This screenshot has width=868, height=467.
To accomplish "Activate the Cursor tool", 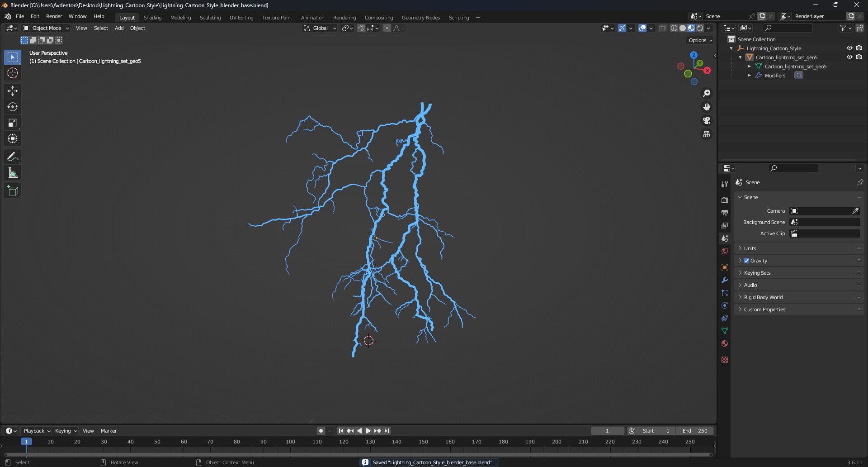I will click(13, 73).
